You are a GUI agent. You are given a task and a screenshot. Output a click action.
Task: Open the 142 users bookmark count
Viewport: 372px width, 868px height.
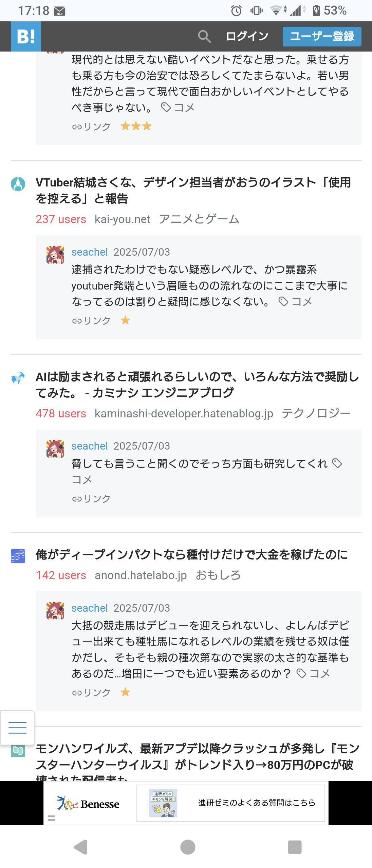(x=61, y=575)
